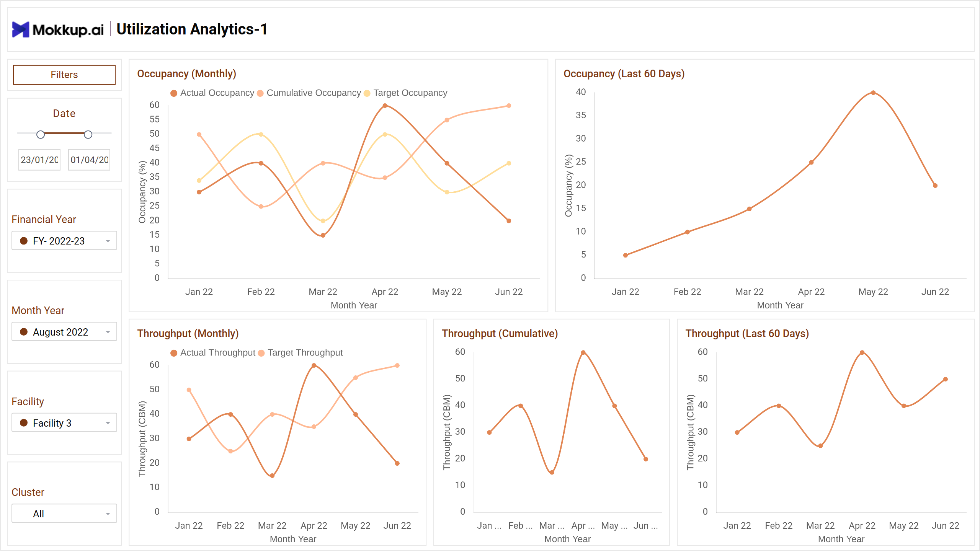
Task: Open the Month Year dropdown August 2022
Action: 64,332
